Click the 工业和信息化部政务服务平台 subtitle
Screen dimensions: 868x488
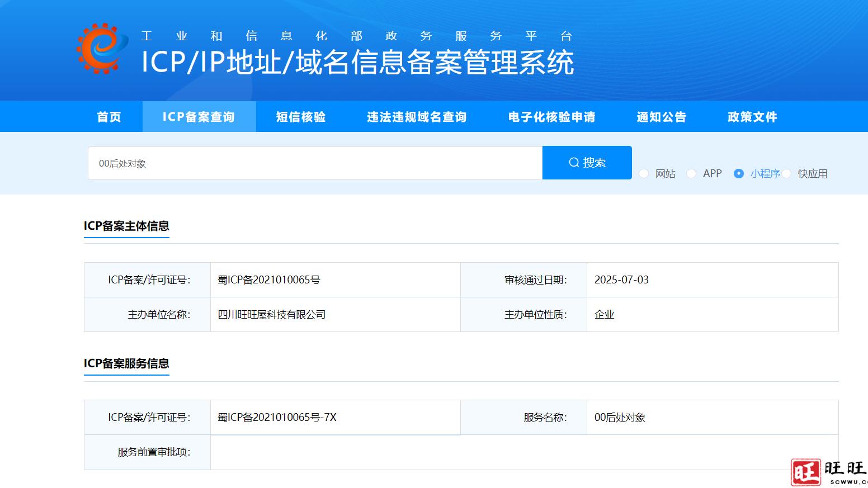[x=357, y=36]
